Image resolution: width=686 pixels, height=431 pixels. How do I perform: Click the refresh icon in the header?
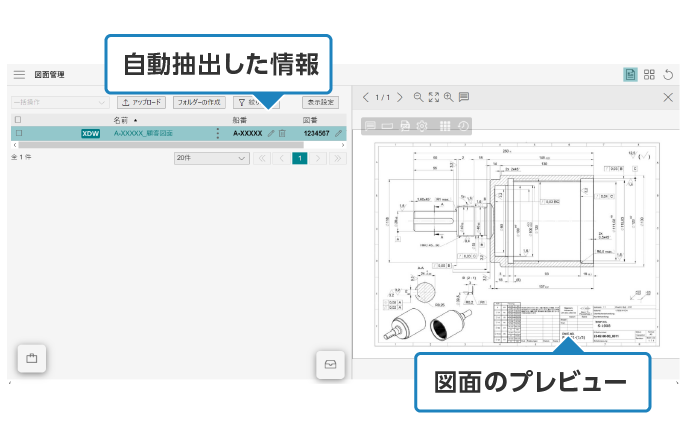click(668, 74)
